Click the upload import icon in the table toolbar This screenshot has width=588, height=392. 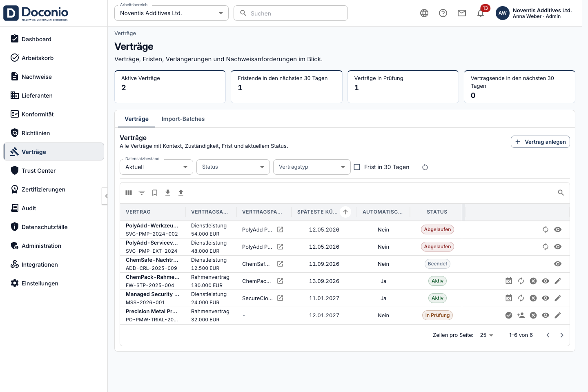181,193
